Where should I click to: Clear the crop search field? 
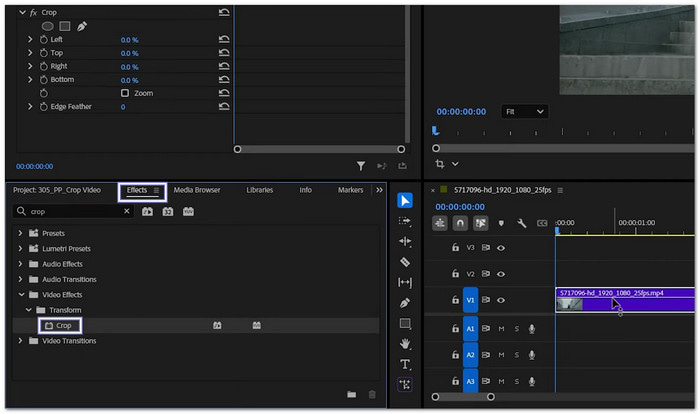[x=127, y=212]
